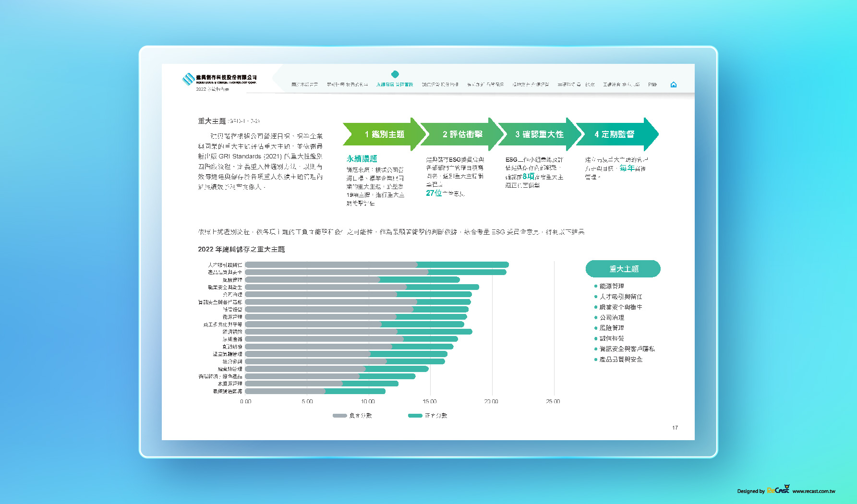Click the teal segment of the 氣候變遷因應 bar

point(355,391)
